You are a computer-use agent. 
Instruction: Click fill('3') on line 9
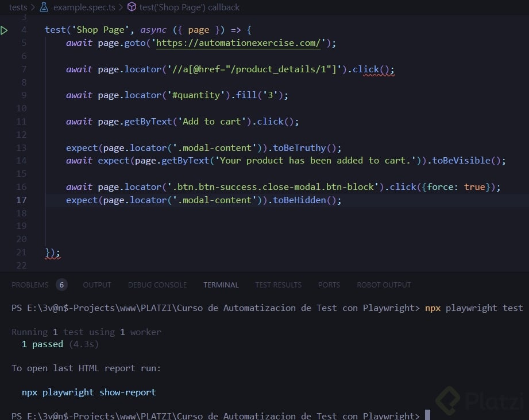(x=259, y=95)
